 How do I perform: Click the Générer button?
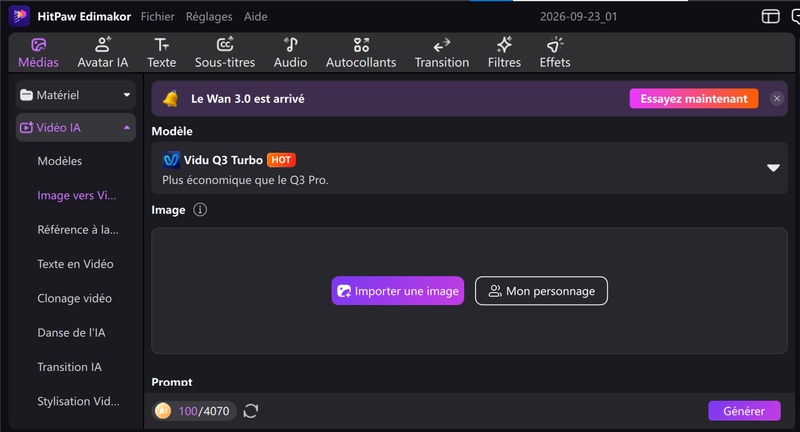[x=744, y=411]
